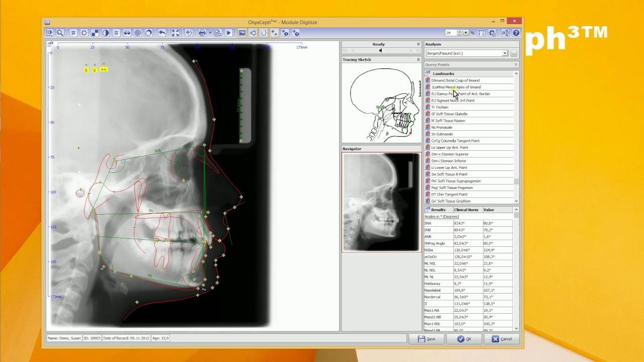Click the fit-to-screen arrows icon

coord(175,33)
